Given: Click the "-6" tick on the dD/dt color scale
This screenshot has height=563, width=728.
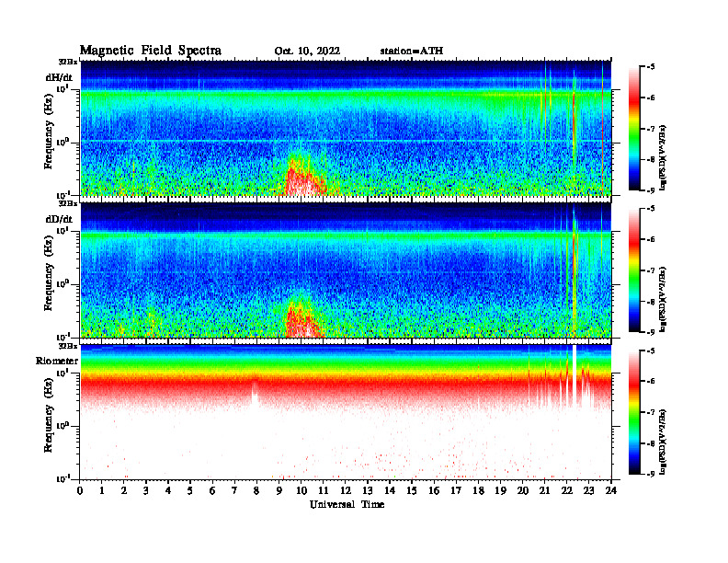Looking at the screenshot, I should coord(650,239).
